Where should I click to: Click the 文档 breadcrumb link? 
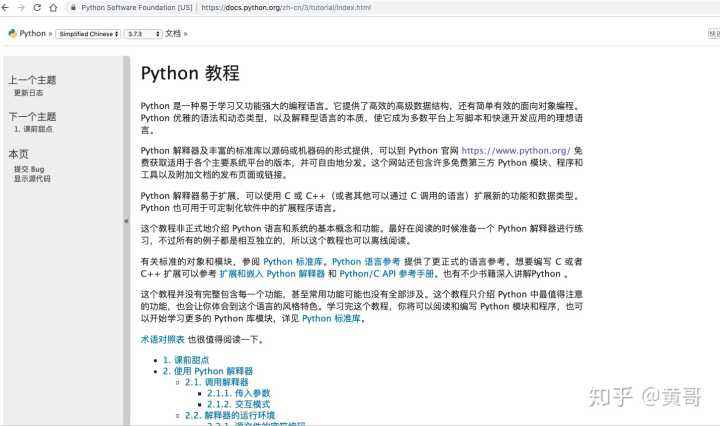point(173,34)
